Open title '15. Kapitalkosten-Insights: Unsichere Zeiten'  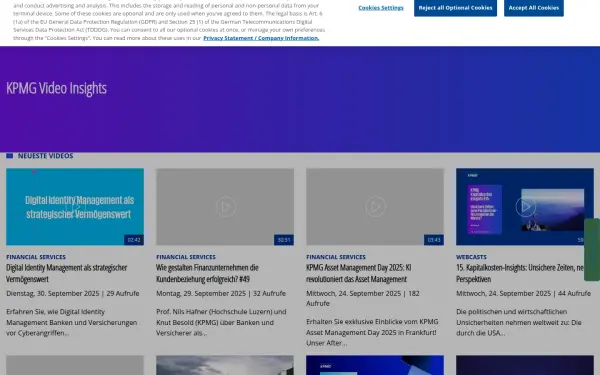(520, 273)
